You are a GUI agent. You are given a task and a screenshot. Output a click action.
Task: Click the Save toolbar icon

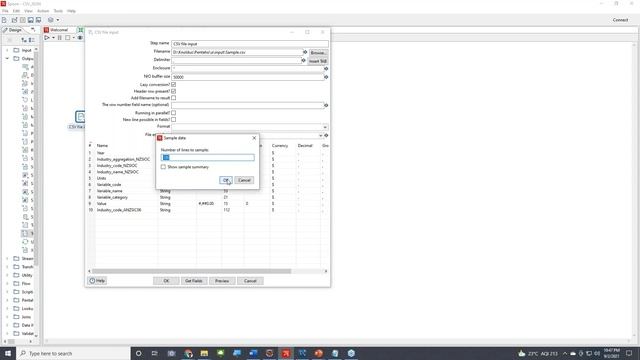(31, 20)
